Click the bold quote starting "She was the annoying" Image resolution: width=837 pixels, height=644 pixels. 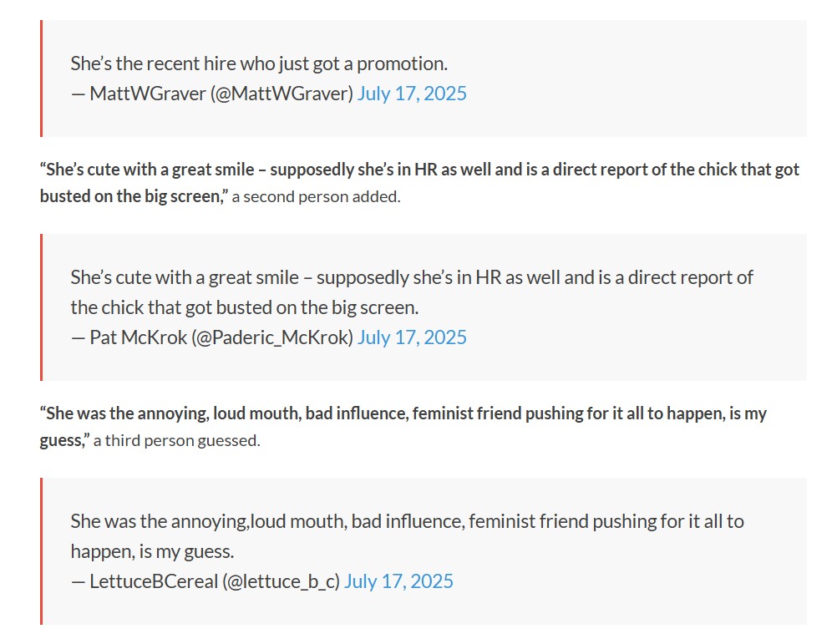403,426
